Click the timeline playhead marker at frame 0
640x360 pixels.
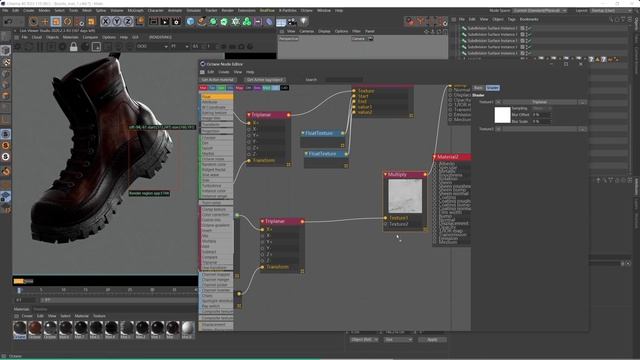pyautogui.click(x=19, y=291)
